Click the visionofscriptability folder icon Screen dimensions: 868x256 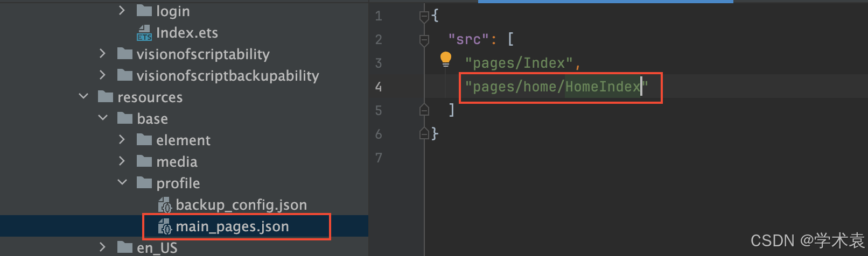pyautogui.click(x=124, y=53)
